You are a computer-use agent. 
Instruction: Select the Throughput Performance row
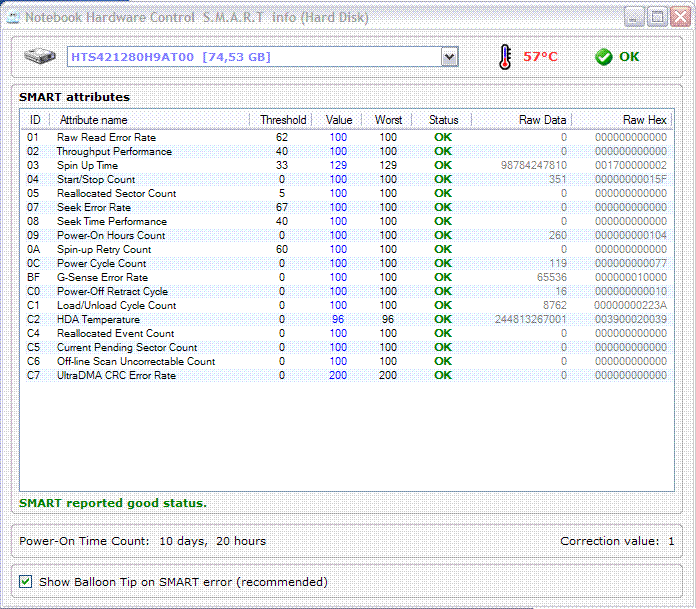click(x=347, y=151)
